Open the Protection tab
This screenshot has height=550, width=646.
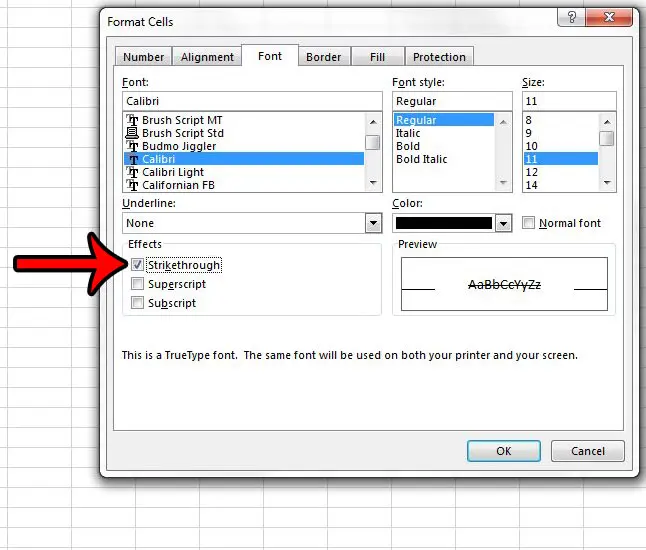pos(439,57)
